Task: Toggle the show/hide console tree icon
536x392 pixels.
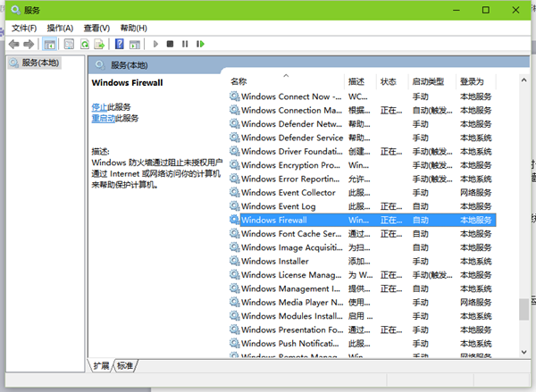Action: [x=49, y=44]
